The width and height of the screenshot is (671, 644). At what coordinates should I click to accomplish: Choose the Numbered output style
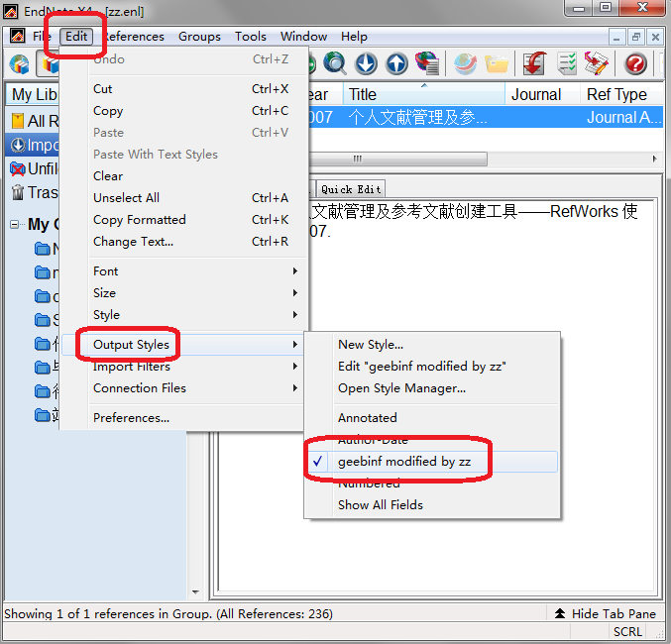pyautogui.click(x=369, y=483)
